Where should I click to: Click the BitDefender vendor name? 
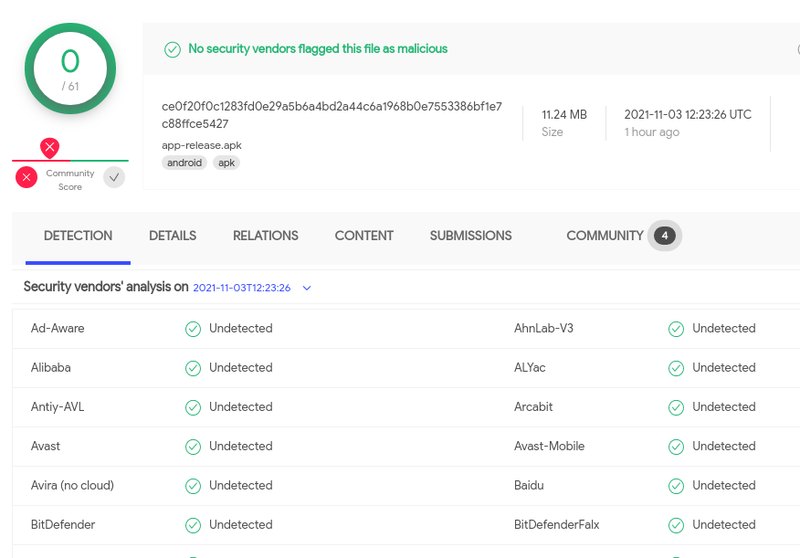coord(63,524)
